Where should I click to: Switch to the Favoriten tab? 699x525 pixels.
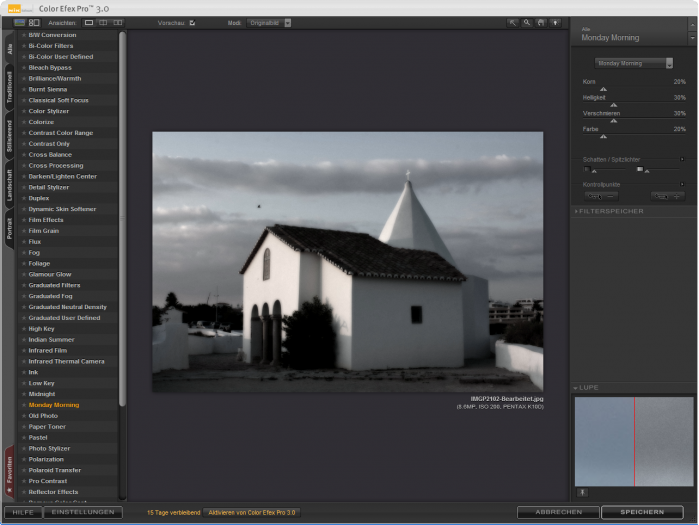coord(10,471)
